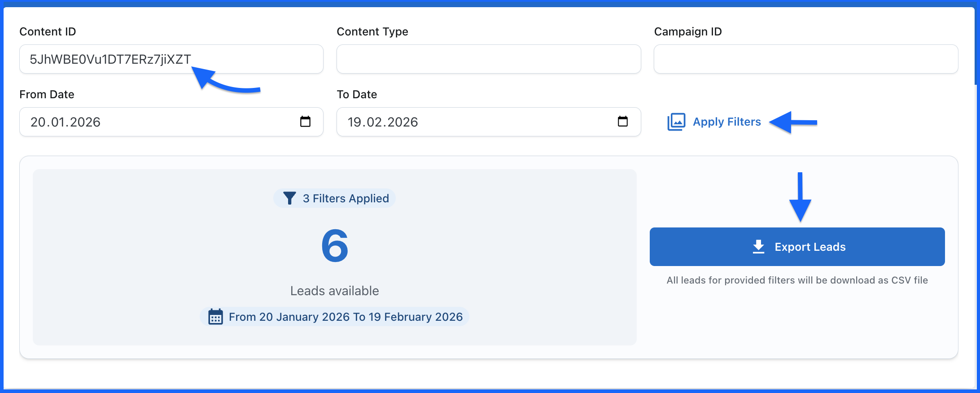Click the large leads count number 6

[335, 246]
